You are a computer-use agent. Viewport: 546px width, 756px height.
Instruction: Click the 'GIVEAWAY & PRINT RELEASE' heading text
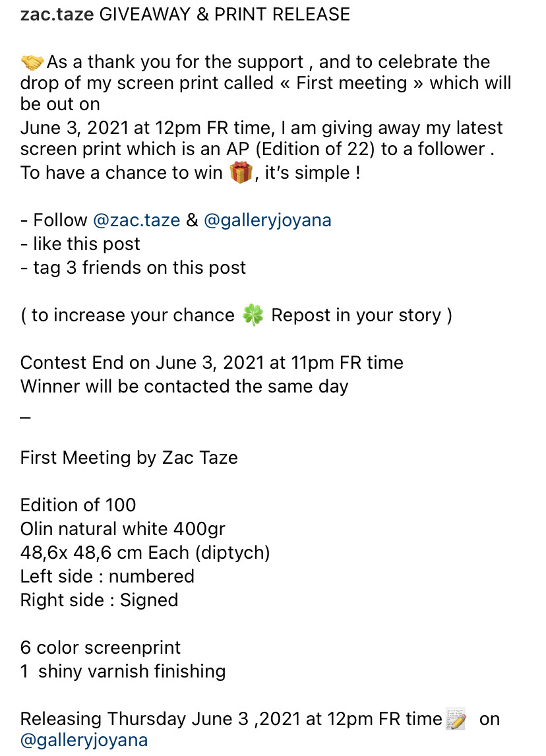coord(224,15)
